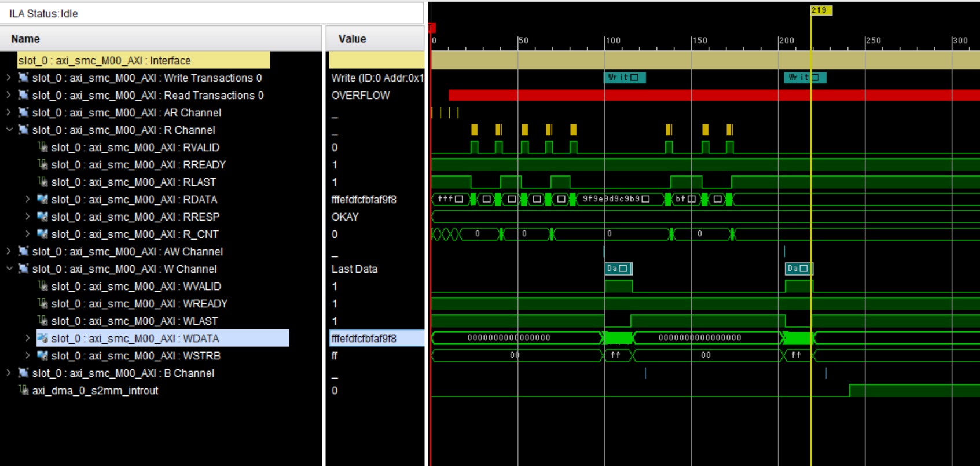Image resolution: width=980 pixels, height=466 pixels.
Task: Click the W Channel group icon
Action: pos(23,269)
